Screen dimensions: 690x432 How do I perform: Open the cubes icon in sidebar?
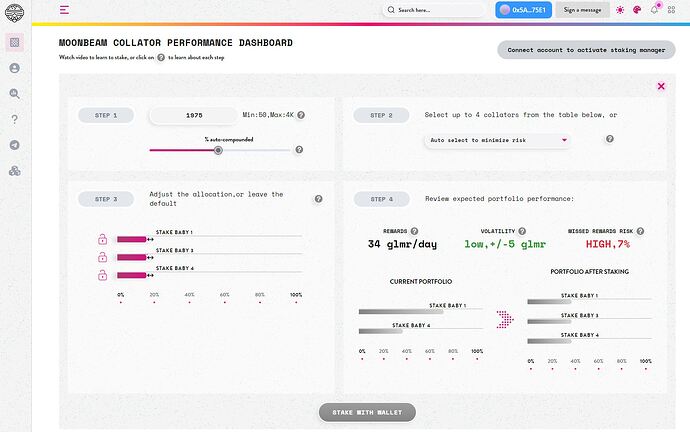(x=15, y=171)
